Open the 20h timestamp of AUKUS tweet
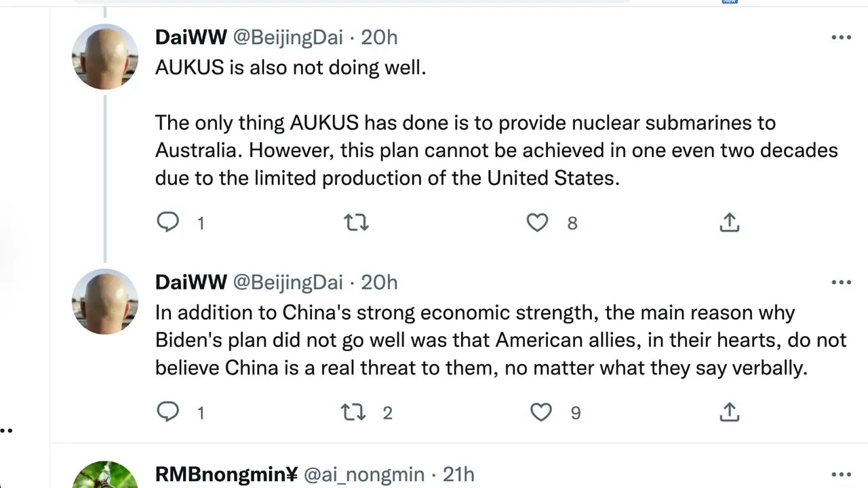The height and width of the screenshot is (488, 868). tap(379, 37)
